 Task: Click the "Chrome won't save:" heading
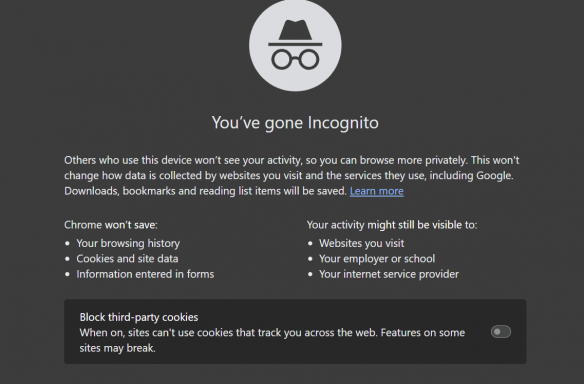[x=111, y=225]
